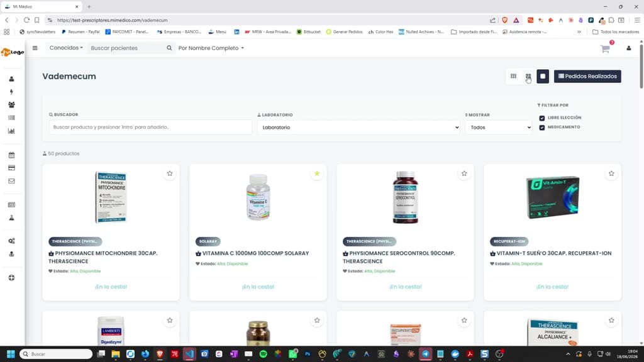Click the THERASCIENCE tag on the Mitochondrie card
The height and width of the screenshot is (362, 644).
click(x=75, y=241)
